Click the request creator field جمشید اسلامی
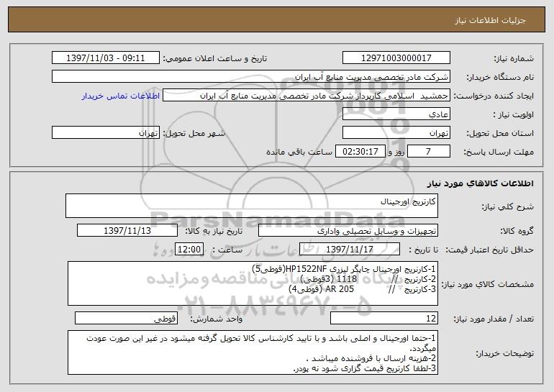The width and height of the screenshot is (554, 392). click(306, 96)
